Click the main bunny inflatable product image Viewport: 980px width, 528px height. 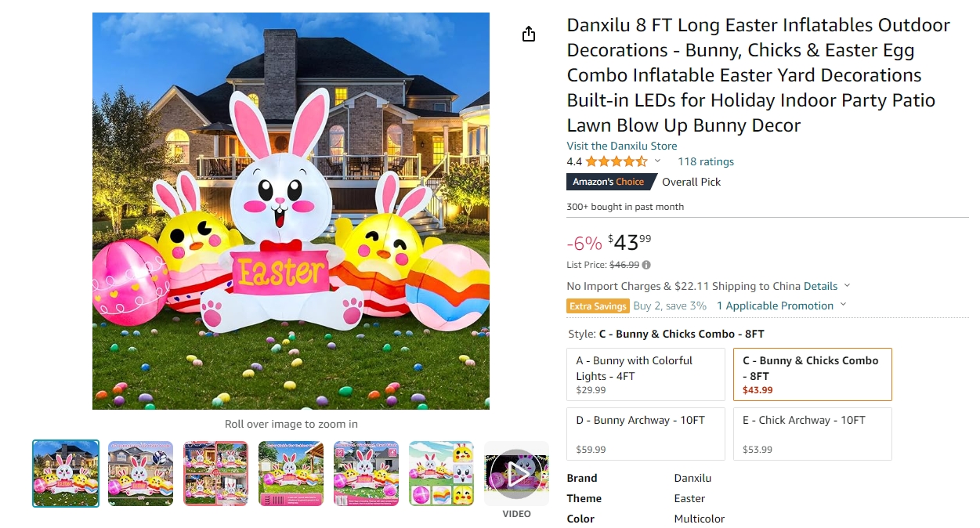[291, 211]
